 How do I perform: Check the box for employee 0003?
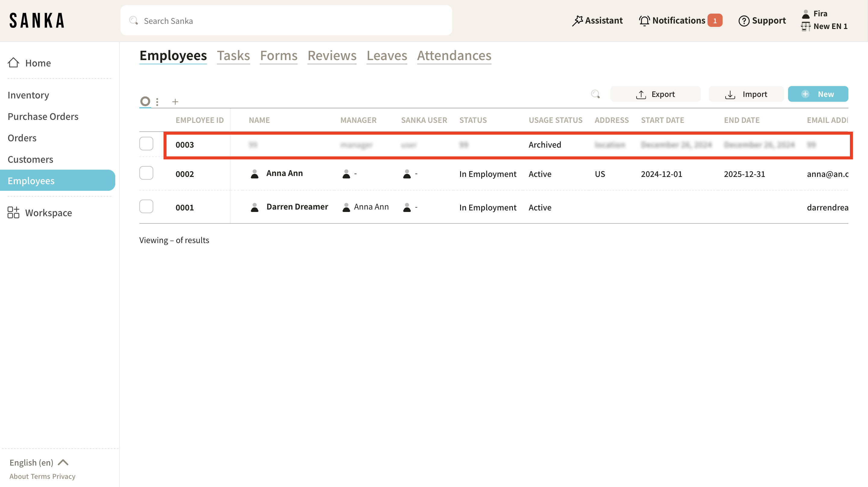coord(146,144)
